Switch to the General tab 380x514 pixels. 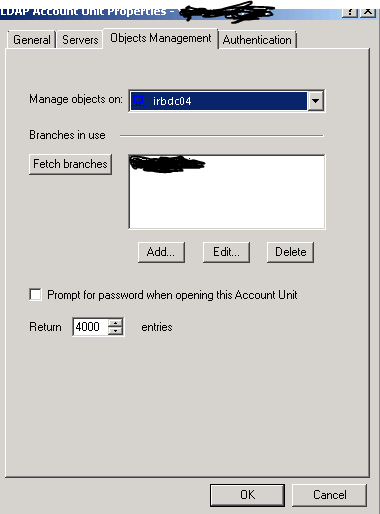(x=32, y=40)
